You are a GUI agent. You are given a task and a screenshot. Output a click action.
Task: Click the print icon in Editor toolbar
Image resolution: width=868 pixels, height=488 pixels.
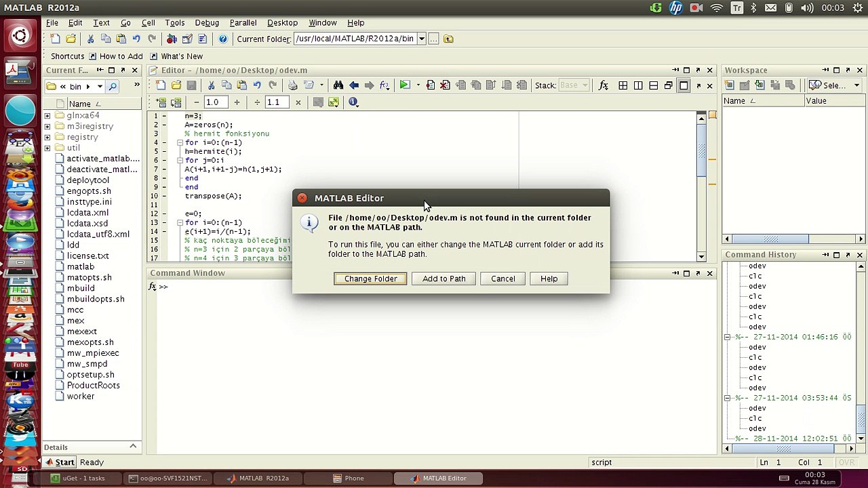point(292,85)
